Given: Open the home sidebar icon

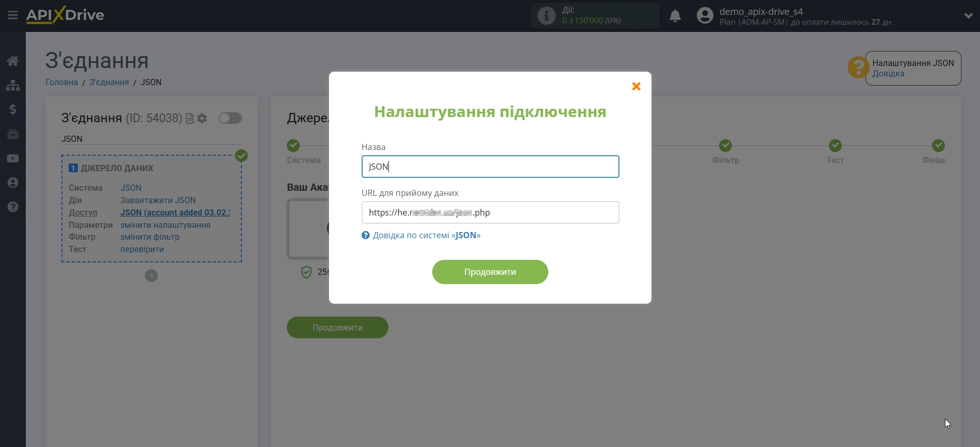Looking at the screenshot, I should (x=13, y=61).
